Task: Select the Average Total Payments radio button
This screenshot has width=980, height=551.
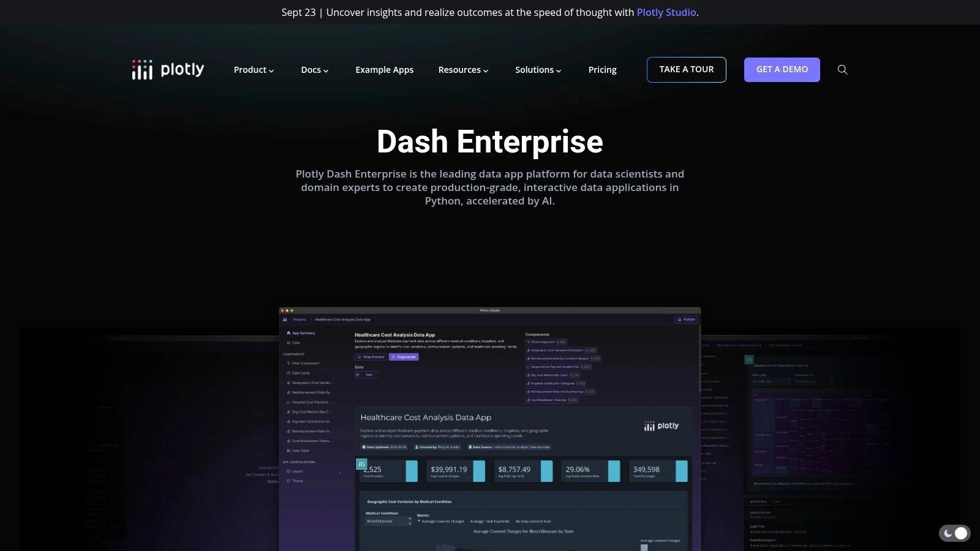Action: 489,521
